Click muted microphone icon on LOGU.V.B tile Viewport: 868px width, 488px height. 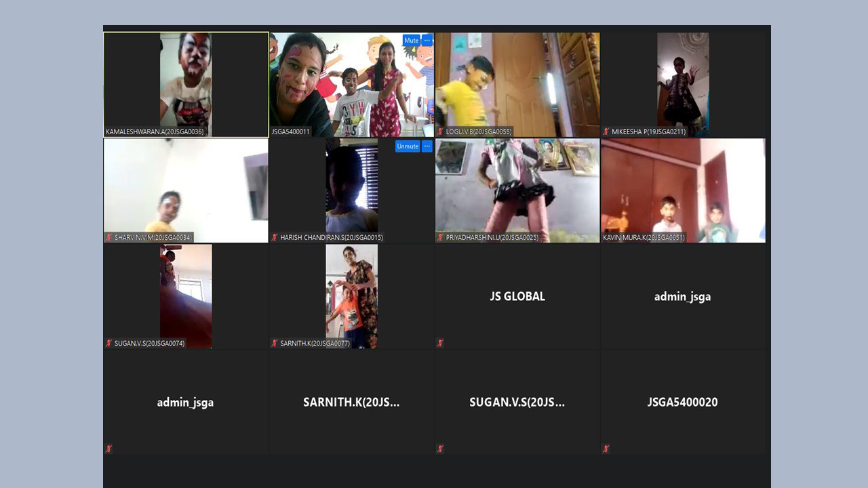coord(440,131)
